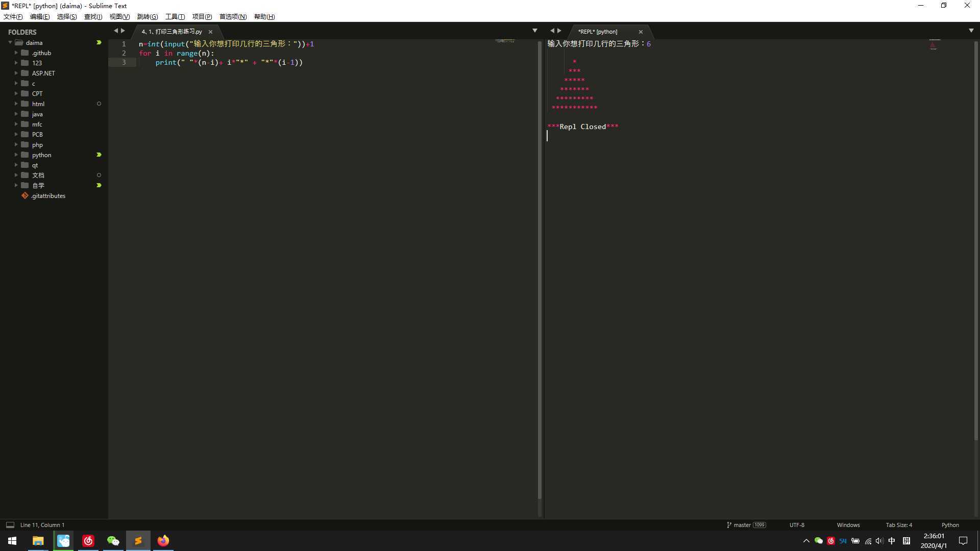This screenshot has height=551, width=980.
Task: Open the Sublime Text REPL tab icon
Action: click(x=597, y=31)
